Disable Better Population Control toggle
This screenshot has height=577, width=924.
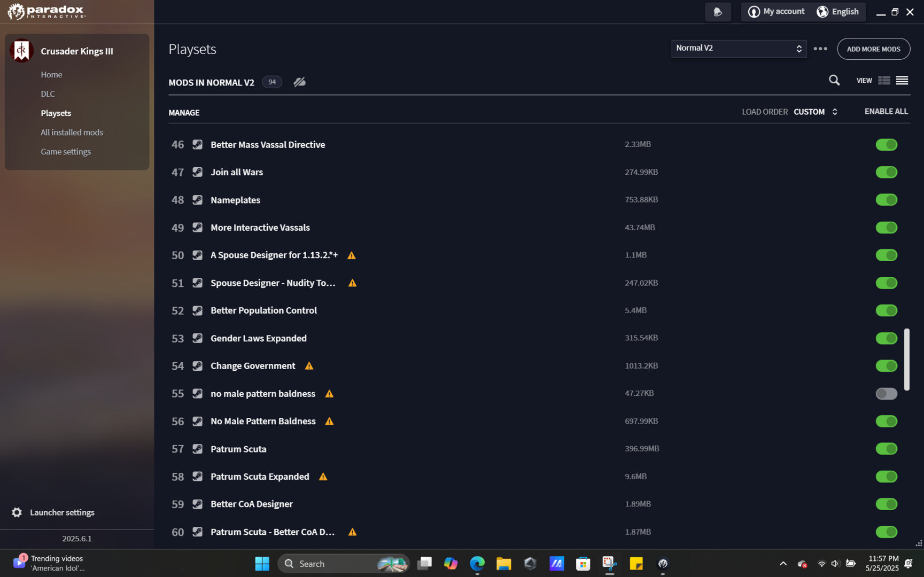[x=886, y=310]
